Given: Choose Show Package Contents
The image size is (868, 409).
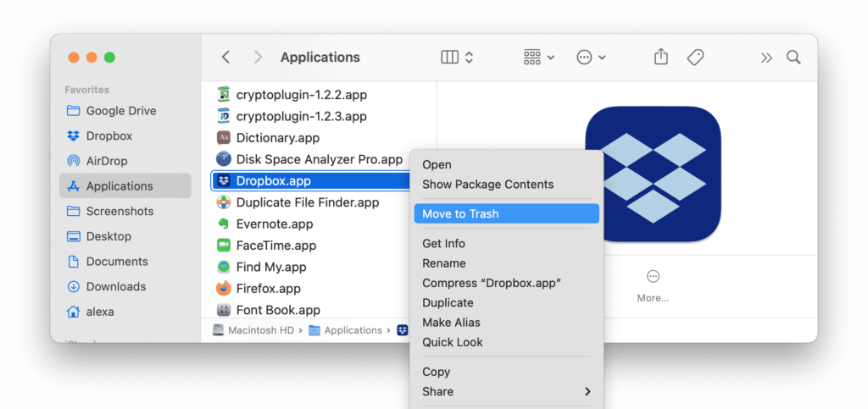Looking at the screenshot, I should 487,185.
